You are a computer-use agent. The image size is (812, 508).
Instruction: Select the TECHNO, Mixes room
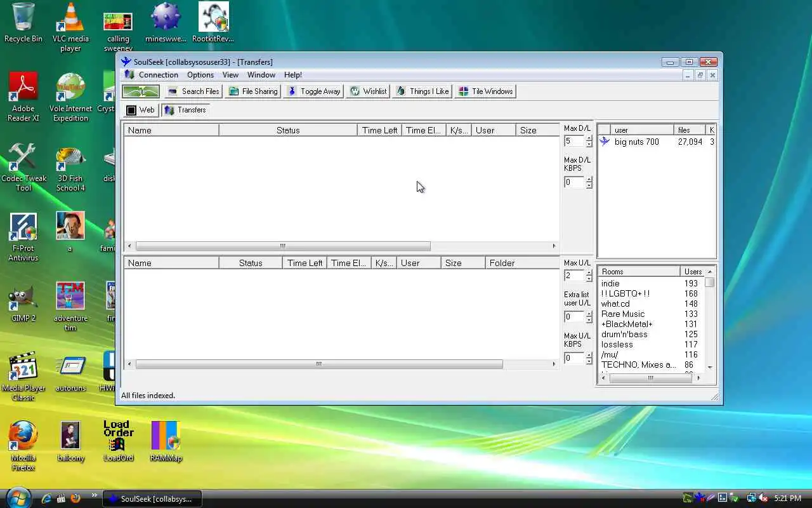(652, 364)
